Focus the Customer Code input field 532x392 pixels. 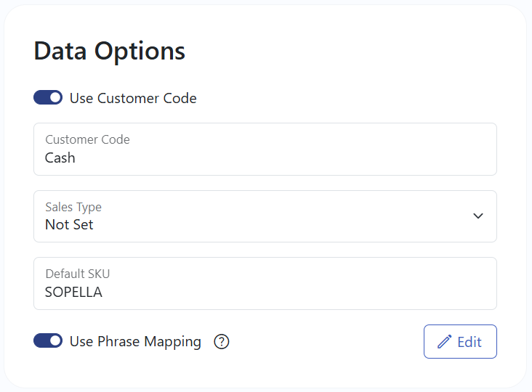tap(265, 149)
